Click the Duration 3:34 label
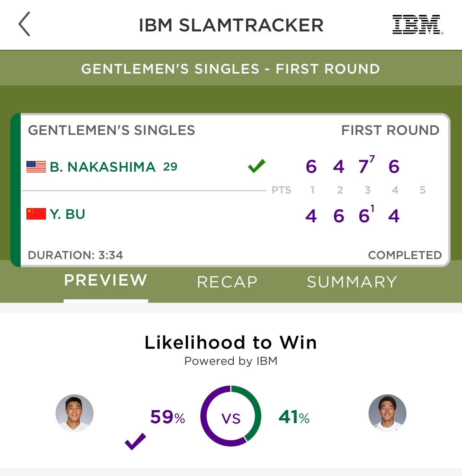Viewport: 462px width, 476px height. click(75, 255)
